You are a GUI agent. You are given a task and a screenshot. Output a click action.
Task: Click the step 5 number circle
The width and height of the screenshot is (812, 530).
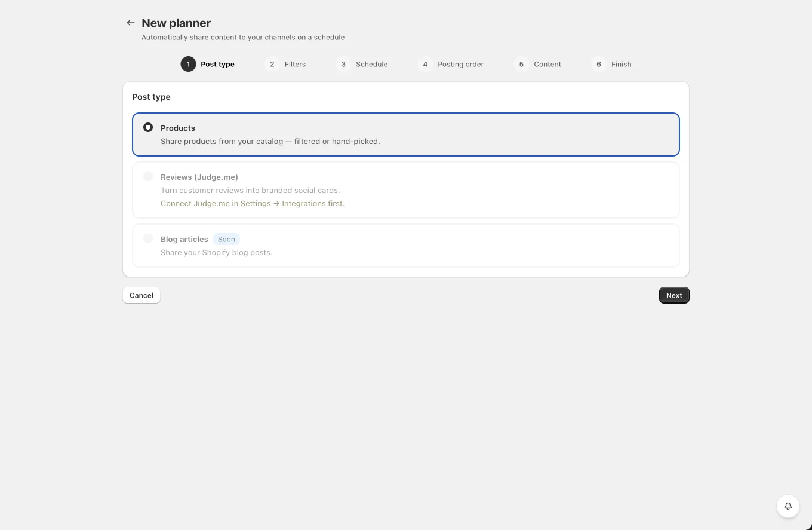point(521,64)
